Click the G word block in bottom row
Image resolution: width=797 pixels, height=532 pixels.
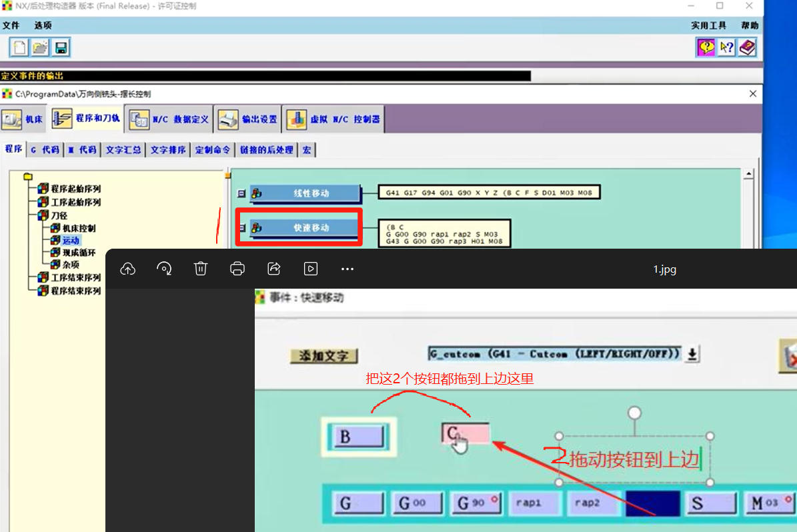358,503
